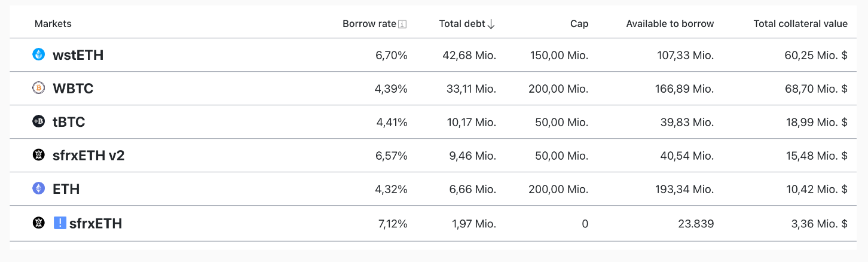This screenshot has height=262, width=868.
Task: Click the blue warning icon beside sfrxETH
Action: tap(60, 223)
